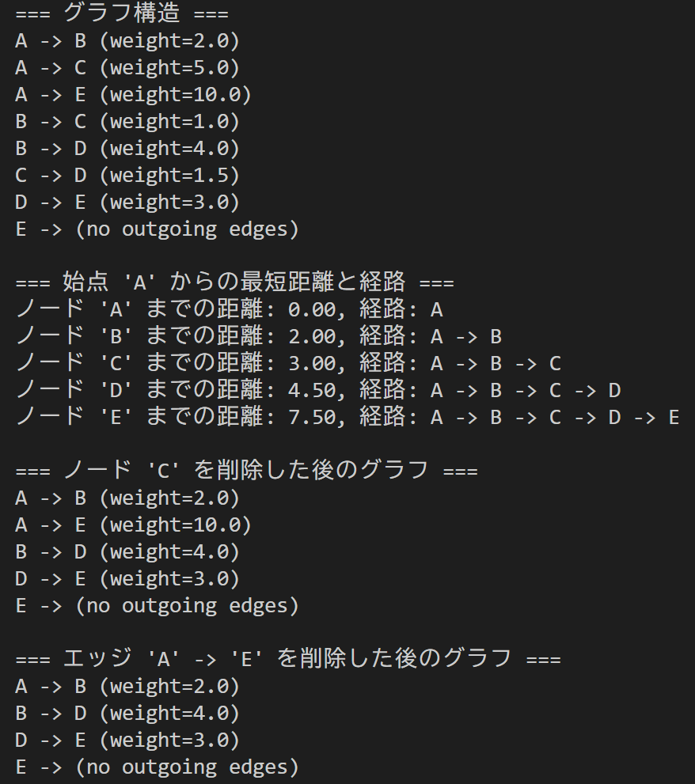Click the node 'D' distance 4.50 line
This screenshot has width=695, height=784.
point(317,390)
